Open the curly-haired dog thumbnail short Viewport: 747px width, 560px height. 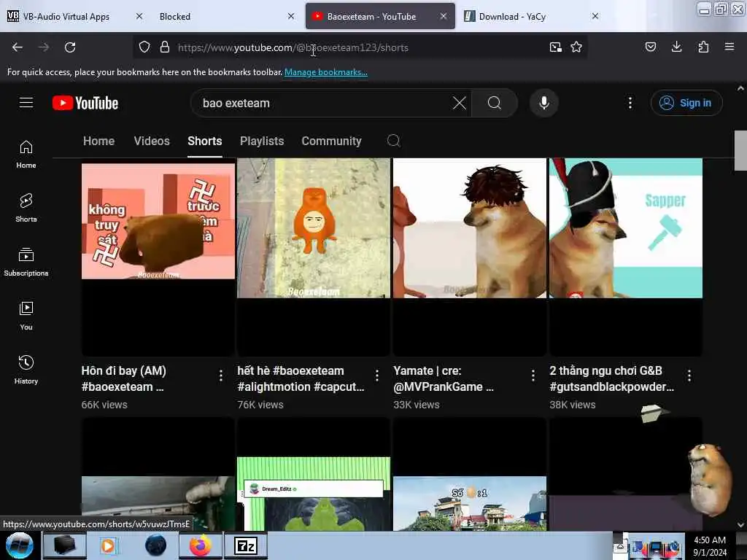click(470, 257)
